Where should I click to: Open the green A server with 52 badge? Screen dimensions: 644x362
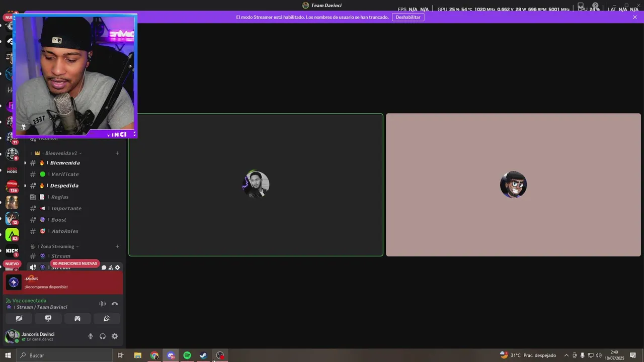(x=12, y=235)
